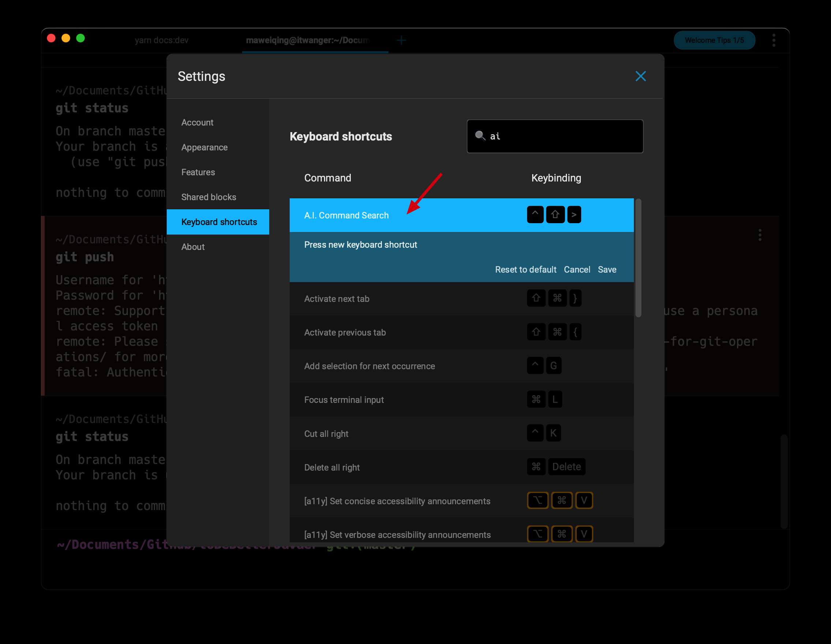Open the vertical three-dot menu next to Welcome Tips
The height and width of the screenshot is (644, 831).
tap(774, 40)
